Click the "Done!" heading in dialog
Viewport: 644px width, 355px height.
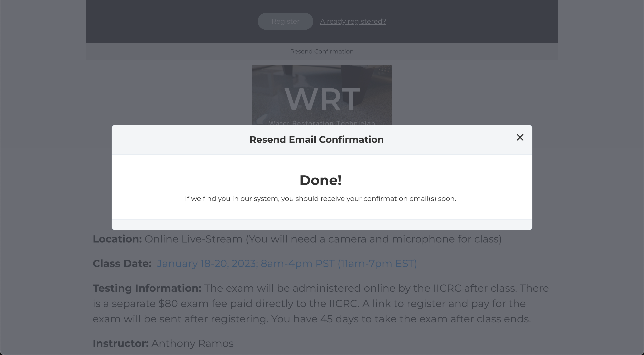[x=321, y=180]
